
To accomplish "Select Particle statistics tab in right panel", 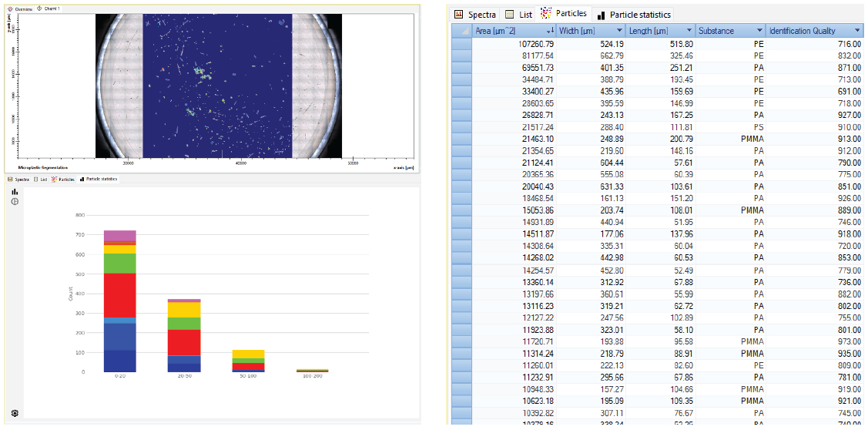I will pos(634,15).
